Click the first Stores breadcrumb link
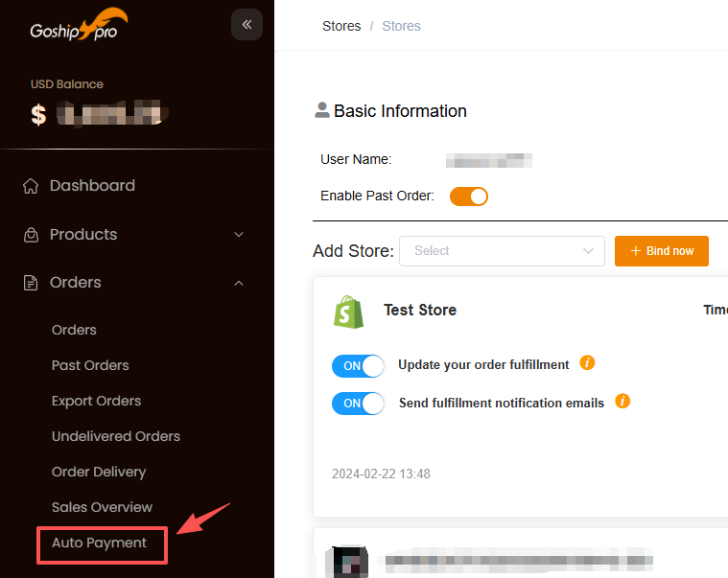This screenshot has height=578, width=728. 341,26
